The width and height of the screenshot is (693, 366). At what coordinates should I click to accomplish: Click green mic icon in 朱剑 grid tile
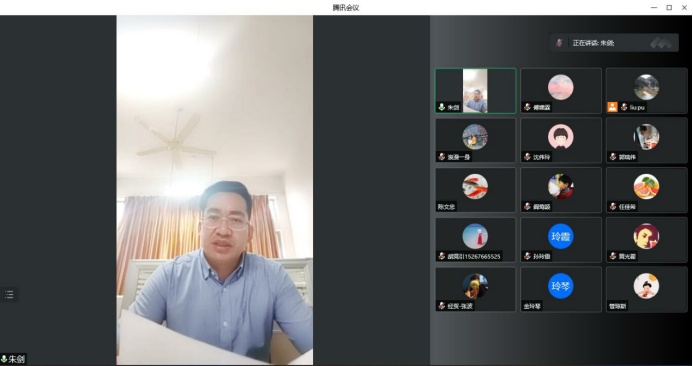pos(442,107)
